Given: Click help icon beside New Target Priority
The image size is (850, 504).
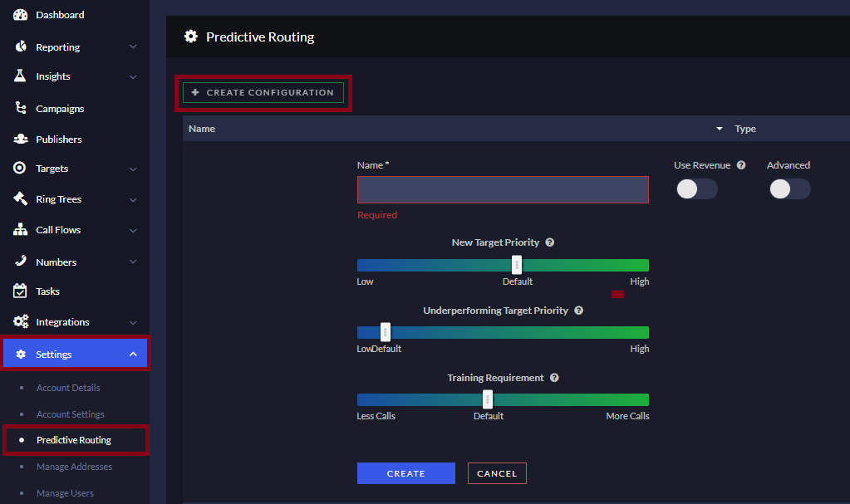Looking at the screenshot, I should pos(549,242).
